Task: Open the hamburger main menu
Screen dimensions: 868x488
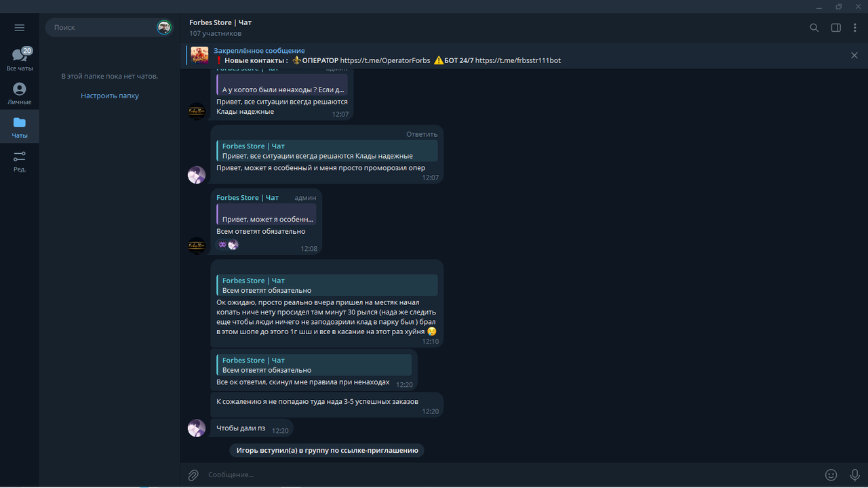Action: point(19,28)
